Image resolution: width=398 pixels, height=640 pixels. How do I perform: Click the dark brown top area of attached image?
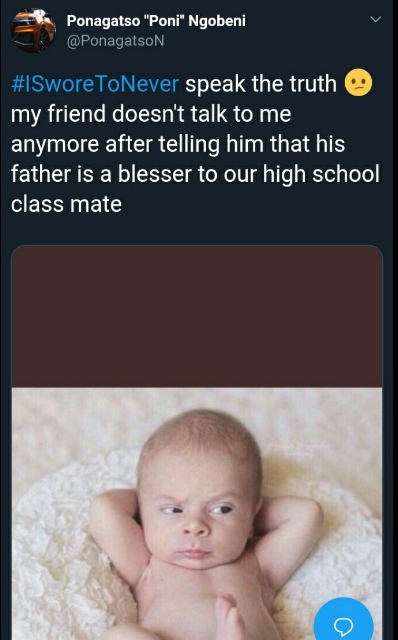pos(197,316)
